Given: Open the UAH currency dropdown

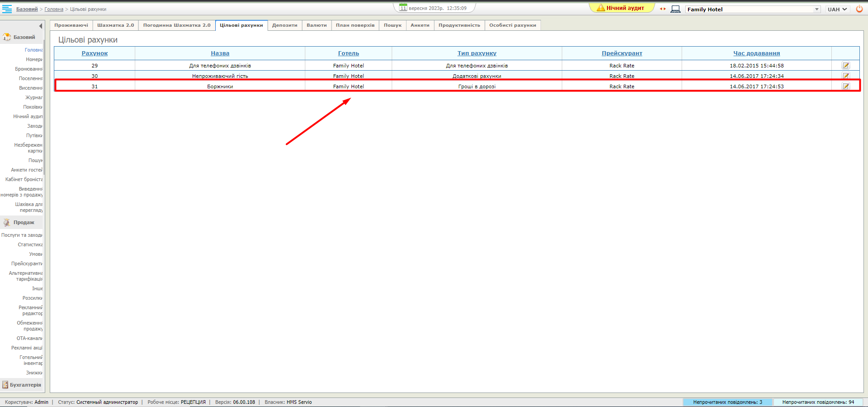Looking at the screenshot, I should [837, 10].
